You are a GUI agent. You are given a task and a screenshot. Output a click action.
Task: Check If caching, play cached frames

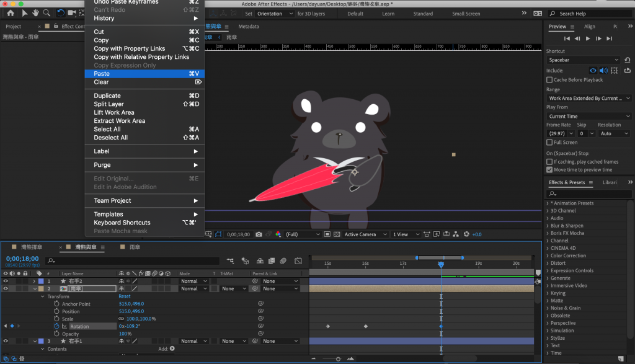pos(549,162)
